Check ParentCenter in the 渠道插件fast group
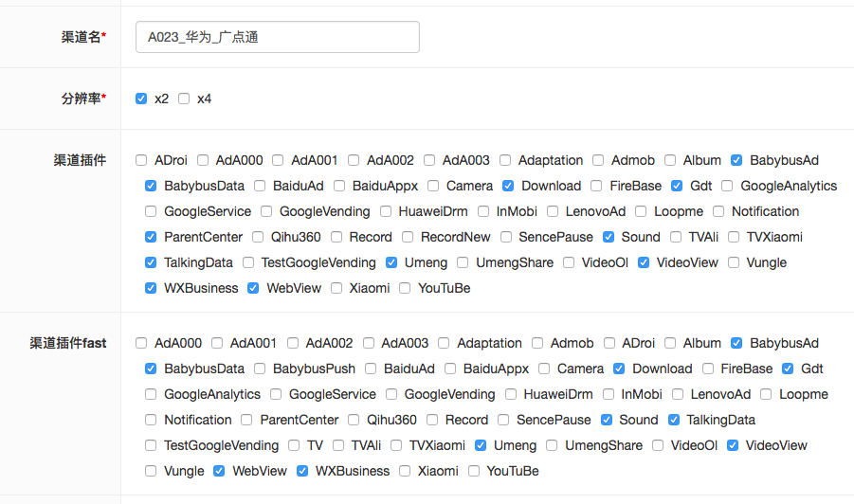The image size is (854, 504). click(x=246, y=420)
